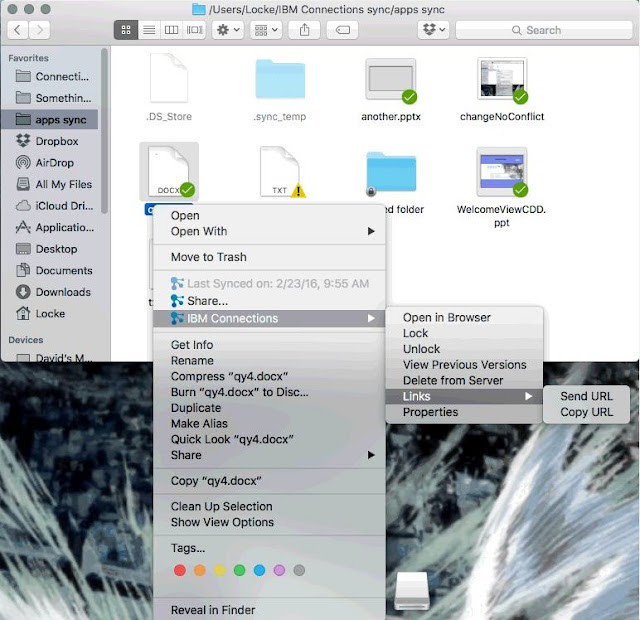This screenshot has height=620, width=640.
Task: Choose Show View Options
Action: click(269, 522)
